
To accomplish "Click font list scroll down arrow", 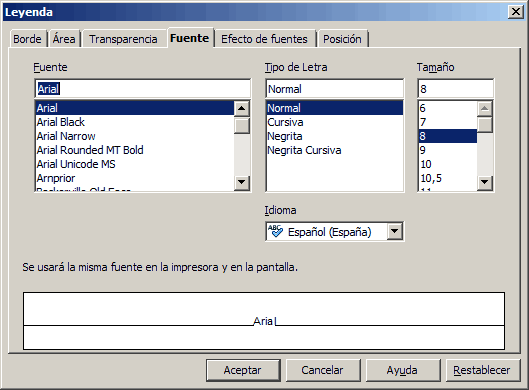I will (242, 182).
